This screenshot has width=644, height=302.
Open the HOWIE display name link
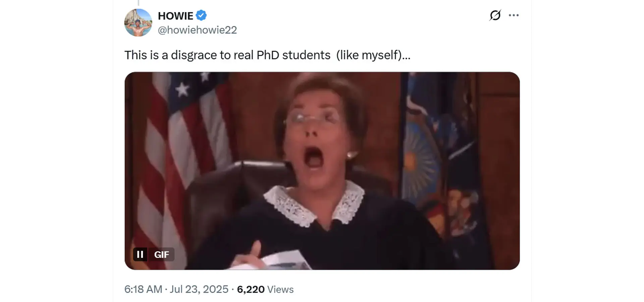(175, 15)
